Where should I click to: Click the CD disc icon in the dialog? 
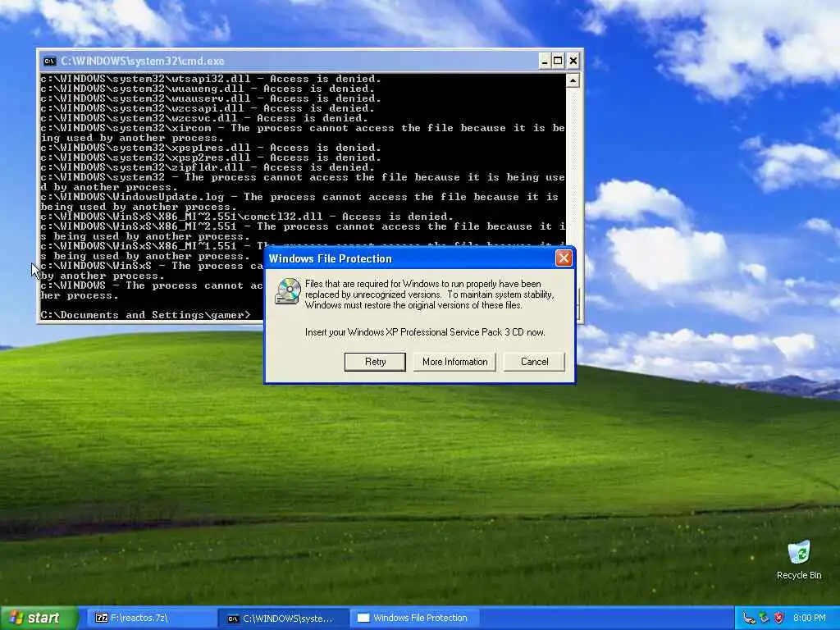[288, 291]
